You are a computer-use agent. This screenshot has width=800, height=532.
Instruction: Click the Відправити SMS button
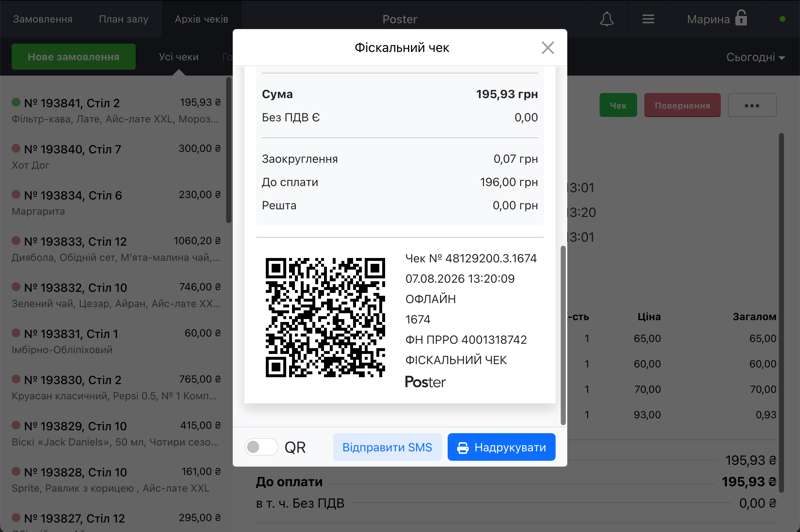387,447
